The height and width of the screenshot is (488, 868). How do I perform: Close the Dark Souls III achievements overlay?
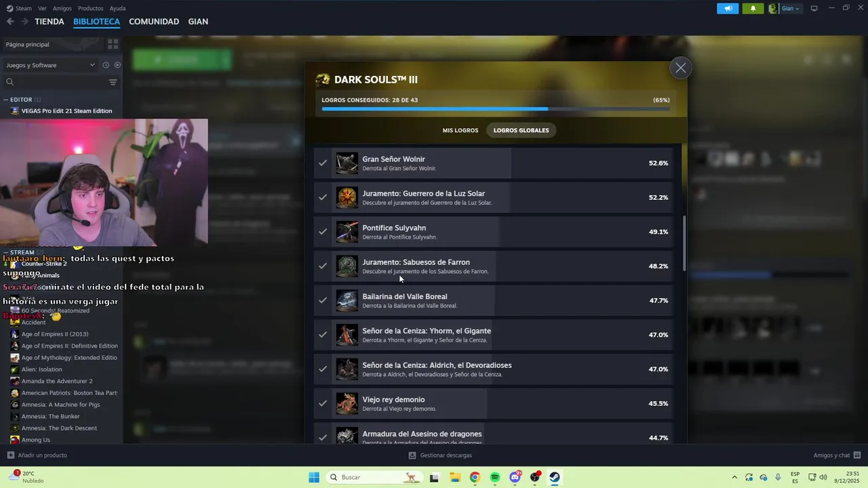[x=680, y=68]
